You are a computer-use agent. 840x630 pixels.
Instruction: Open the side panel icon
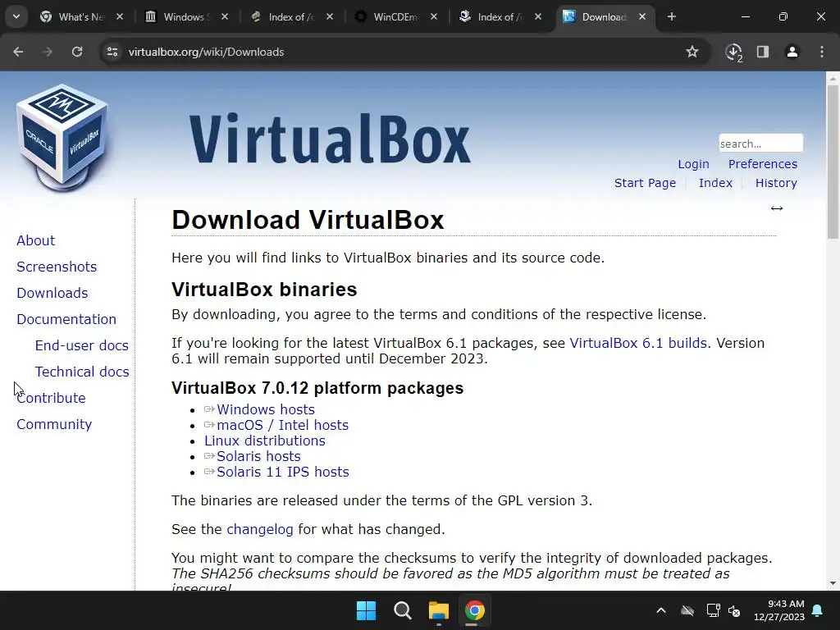(x=763, y=52)
